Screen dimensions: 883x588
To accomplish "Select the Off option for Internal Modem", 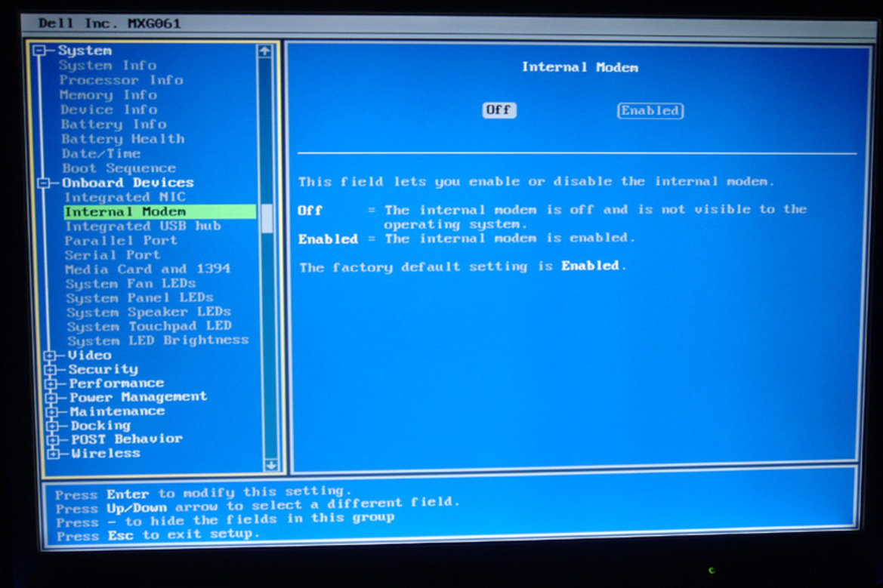I will coord(499,109).
